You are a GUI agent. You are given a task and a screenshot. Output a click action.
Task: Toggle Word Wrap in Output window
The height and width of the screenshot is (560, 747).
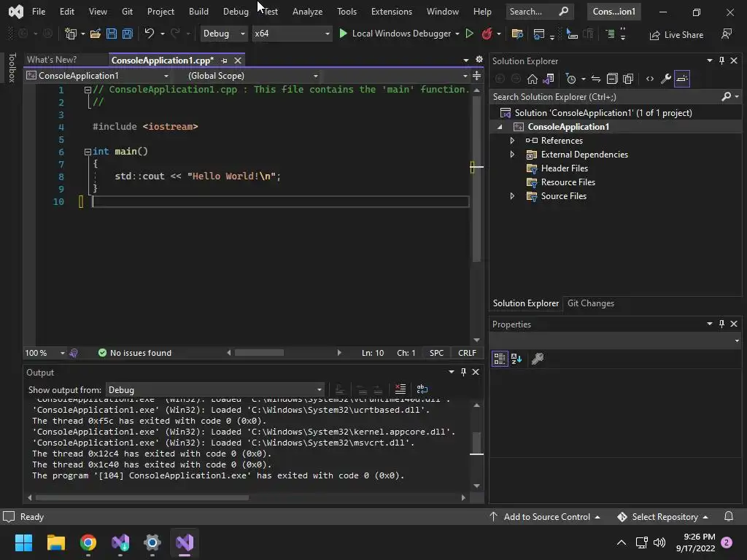[422, 389]
